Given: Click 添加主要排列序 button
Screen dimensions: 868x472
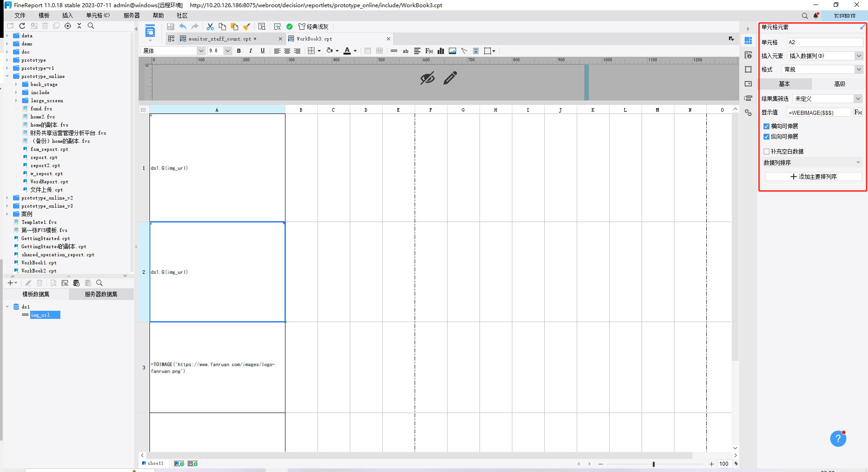Looking at the screenshot, I should (813, 177).
